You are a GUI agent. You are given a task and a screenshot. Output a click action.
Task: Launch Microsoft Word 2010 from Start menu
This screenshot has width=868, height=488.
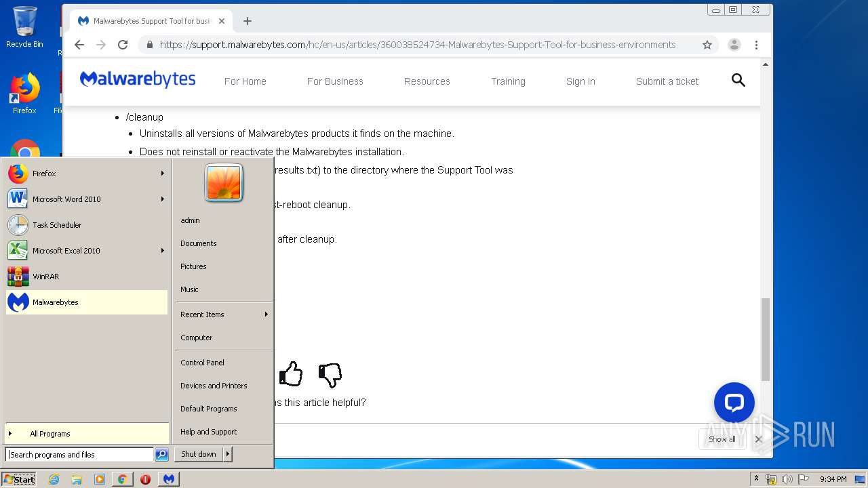(86, 199)
